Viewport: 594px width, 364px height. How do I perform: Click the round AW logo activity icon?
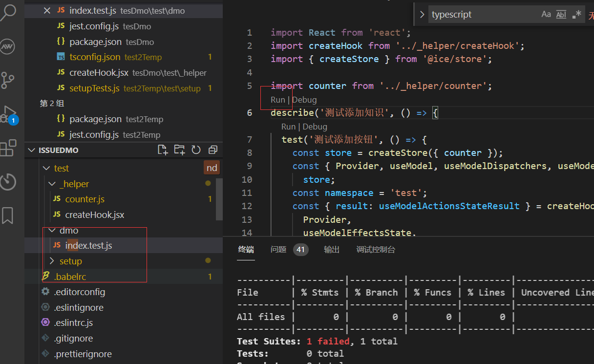pos(7,46)
